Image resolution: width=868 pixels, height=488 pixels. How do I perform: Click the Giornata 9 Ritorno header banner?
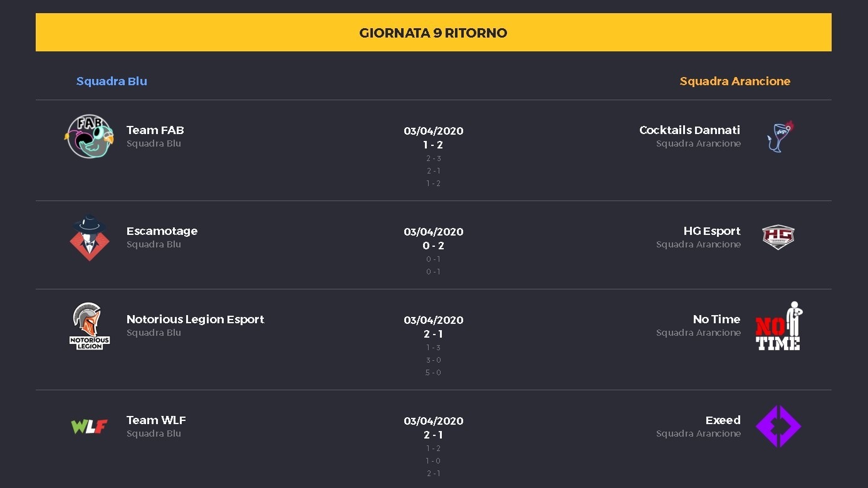(x=434, y=33)
